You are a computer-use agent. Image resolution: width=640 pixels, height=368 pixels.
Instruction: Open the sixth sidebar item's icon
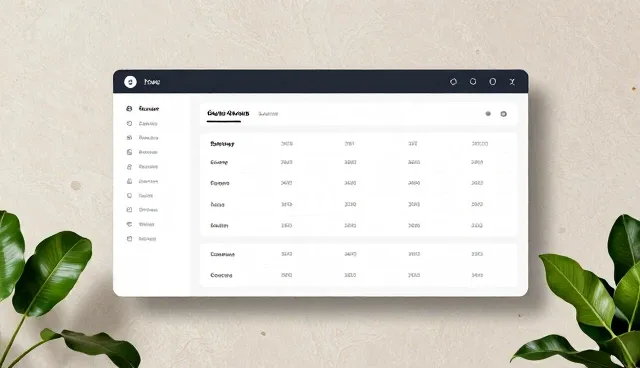tap(129, 181)
